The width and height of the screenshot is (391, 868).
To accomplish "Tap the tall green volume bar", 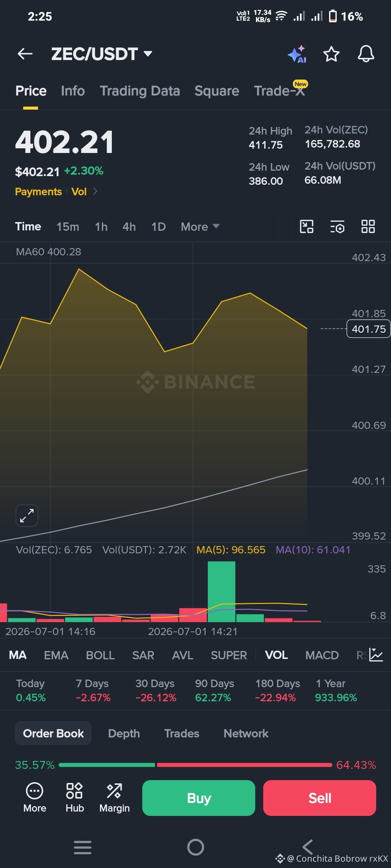I will [222, 591].
